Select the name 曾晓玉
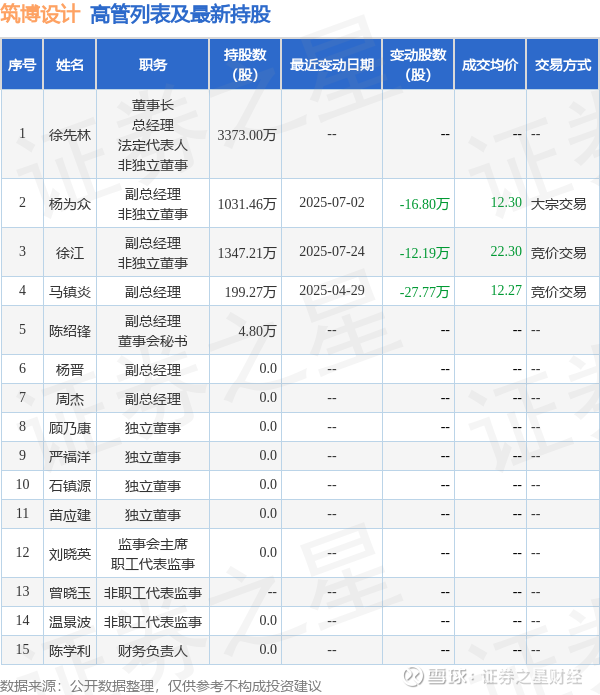The height and width of the screenshot is (695, 600). coord(70,593)
